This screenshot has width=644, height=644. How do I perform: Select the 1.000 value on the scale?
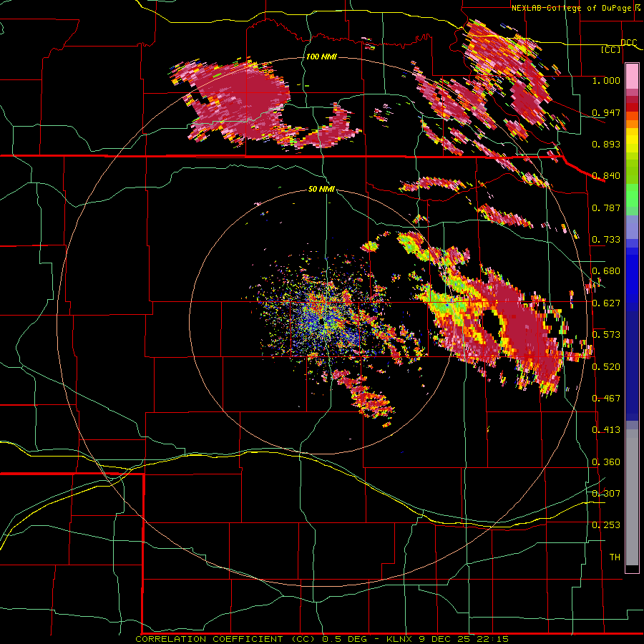(606, 80)
